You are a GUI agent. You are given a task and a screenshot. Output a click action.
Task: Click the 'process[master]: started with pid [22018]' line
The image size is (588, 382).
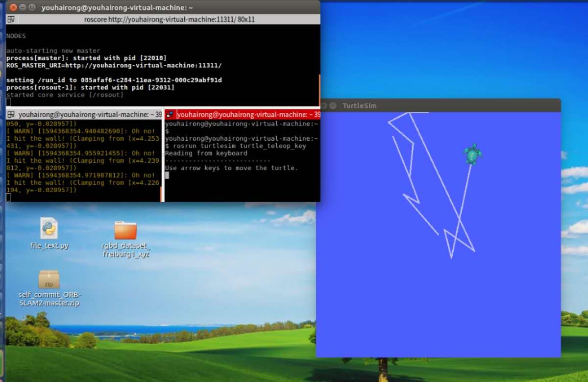tap(86, 58)
